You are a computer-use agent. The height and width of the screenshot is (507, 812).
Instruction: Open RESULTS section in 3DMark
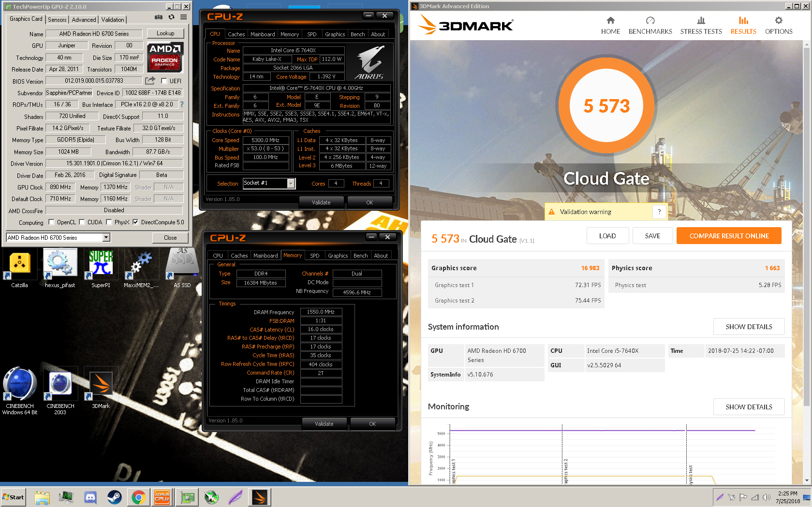coord(743,26)
